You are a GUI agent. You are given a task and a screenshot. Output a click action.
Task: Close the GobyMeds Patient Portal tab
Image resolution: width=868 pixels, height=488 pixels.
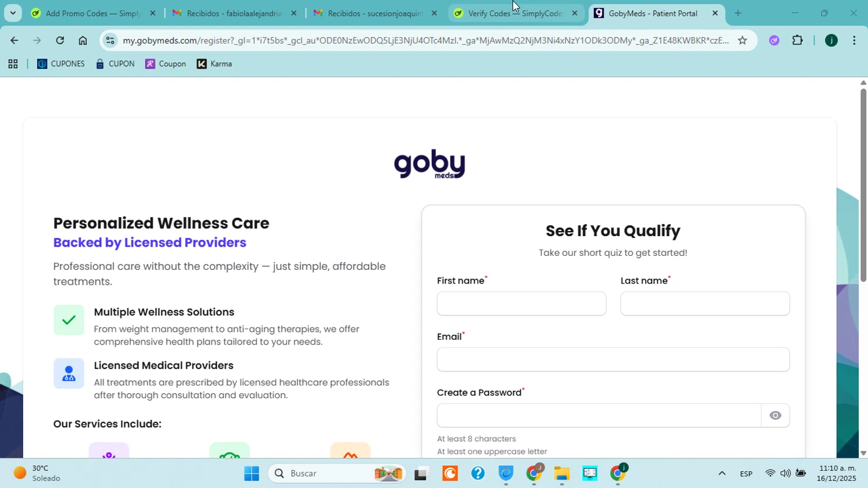tap(715, 13)
